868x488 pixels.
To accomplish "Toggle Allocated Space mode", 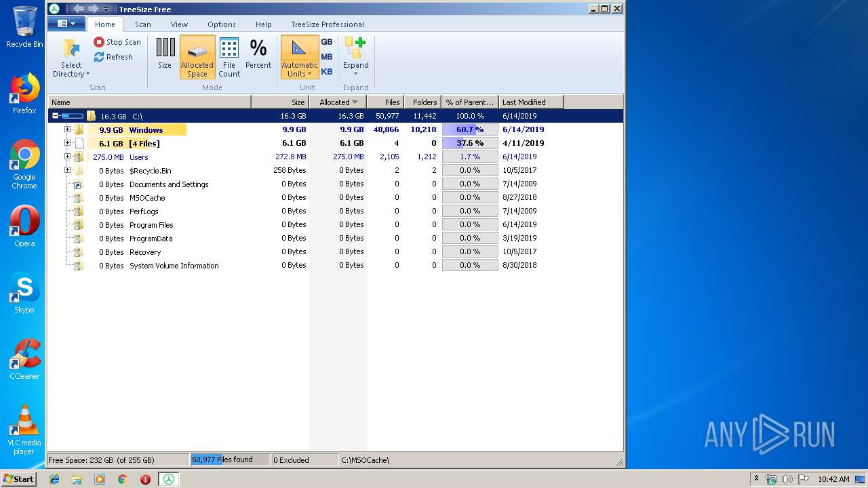I will coord(197,58).
